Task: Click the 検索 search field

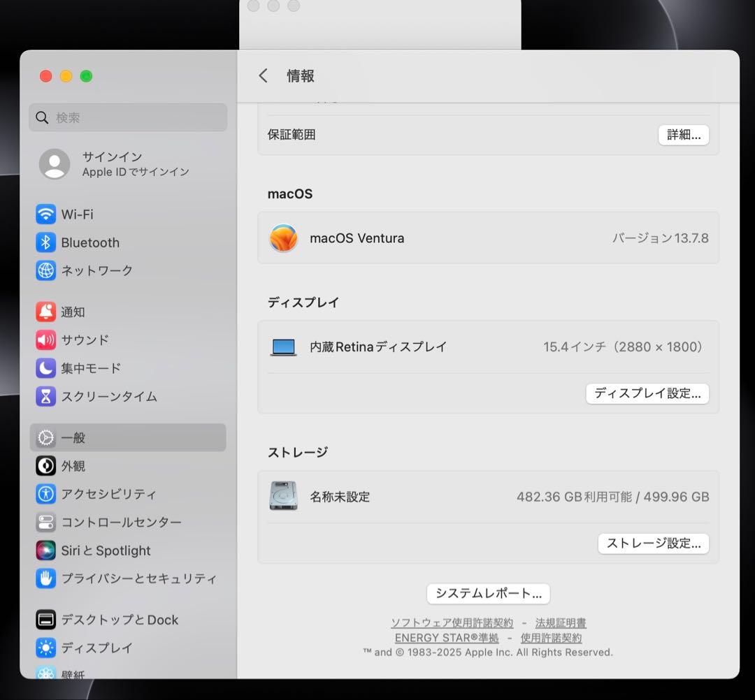Action: [x=128, y=117]
